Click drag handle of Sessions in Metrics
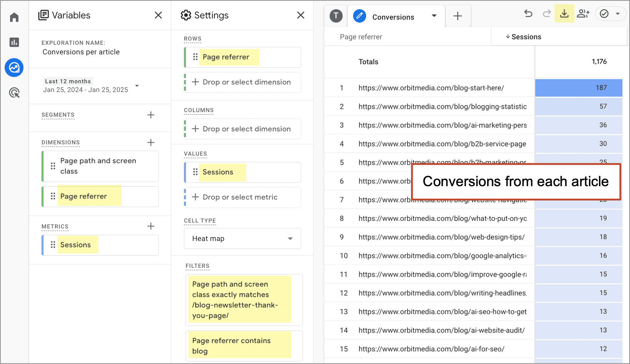 point(53,245)
